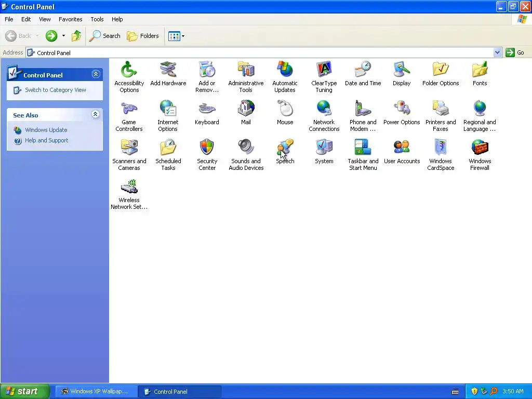
Task: Open the Windows Update link
Action: [x=46, y=130]
